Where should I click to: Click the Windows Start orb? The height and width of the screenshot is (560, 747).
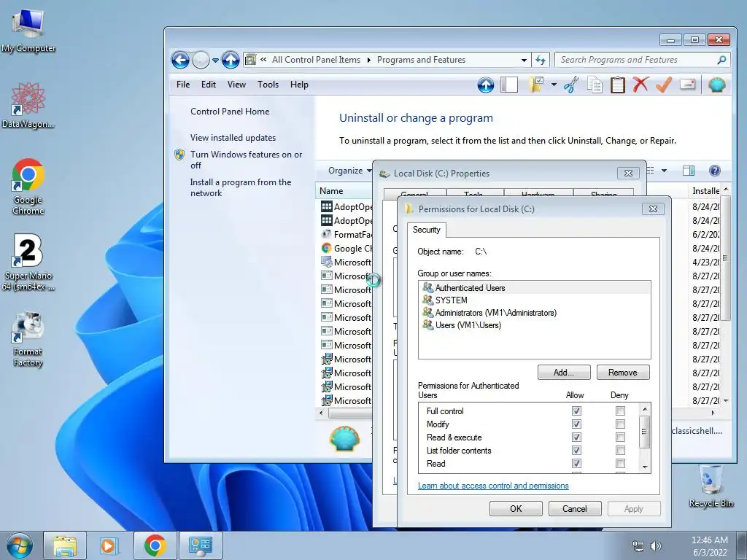tap(20, 545)
